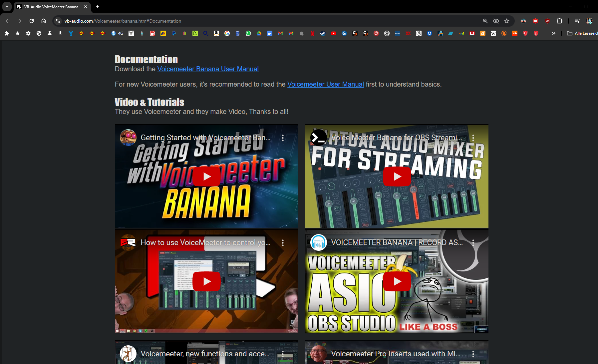This screenshot has height=364, width=598.
Task: Open the WhatsApp bookmark
Action: pos(248,33)
